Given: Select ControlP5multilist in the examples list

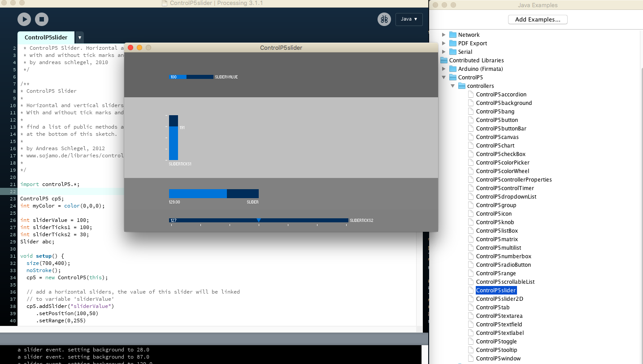Looking at the screenshot, I should click(x=499, y=247).
